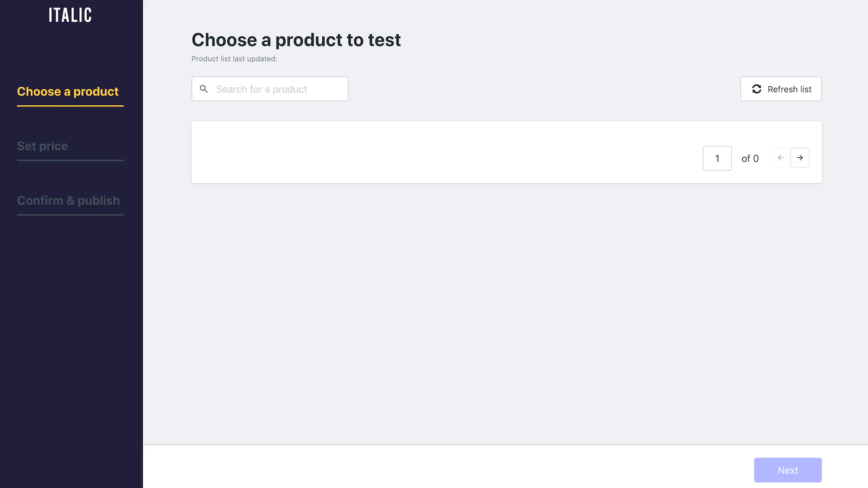The width and height of the screenshot is (868, 488).
Task: Switch to the Set price step
Action: click(x=42, y=146)
